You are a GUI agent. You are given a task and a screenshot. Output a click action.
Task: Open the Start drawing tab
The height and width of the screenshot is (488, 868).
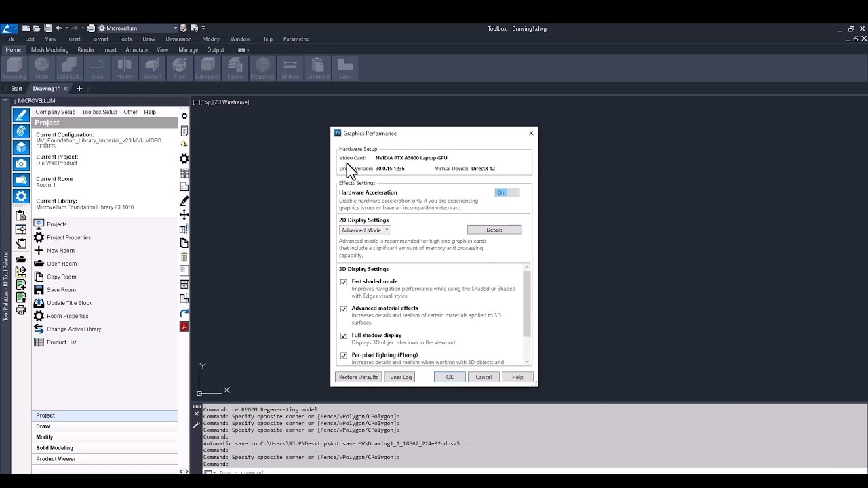click(16, 88)
